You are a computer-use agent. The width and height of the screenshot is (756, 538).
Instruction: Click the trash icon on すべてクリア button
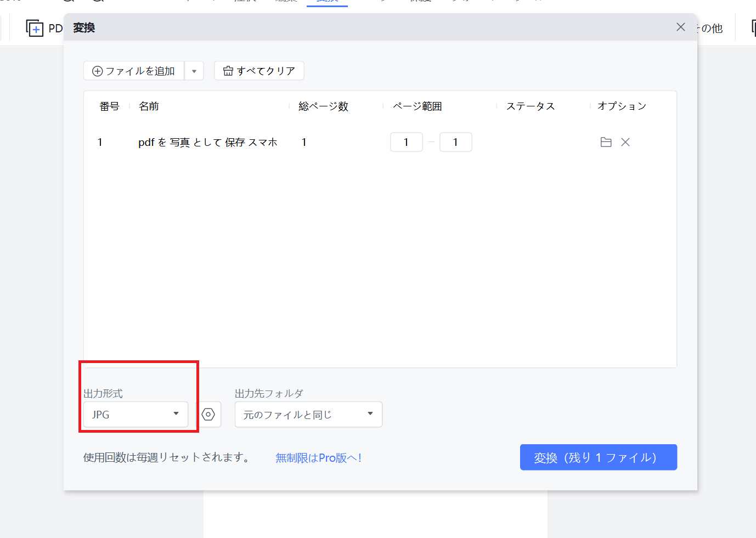point(229,70)
